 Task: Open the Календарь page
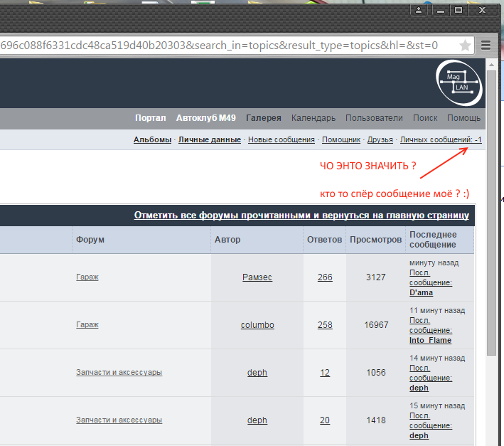coord(313,118)
